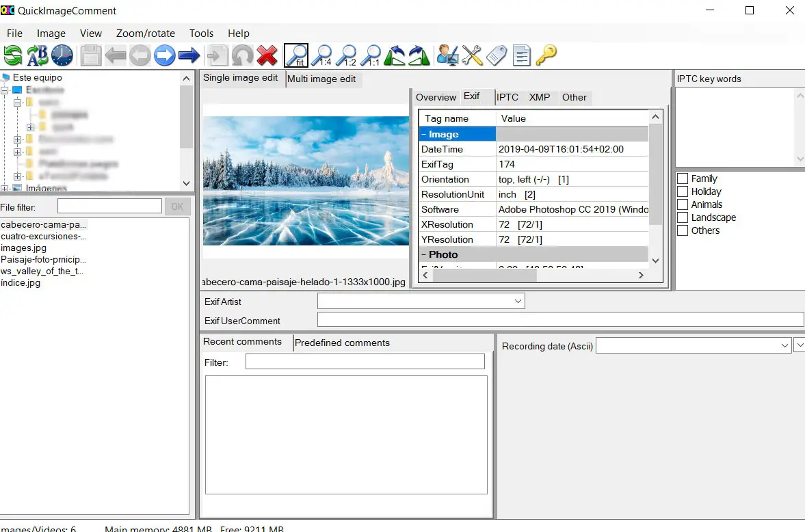Screen dimensions: 805x532
Task: Open the Tools menu
Action: tap(201, 33)
